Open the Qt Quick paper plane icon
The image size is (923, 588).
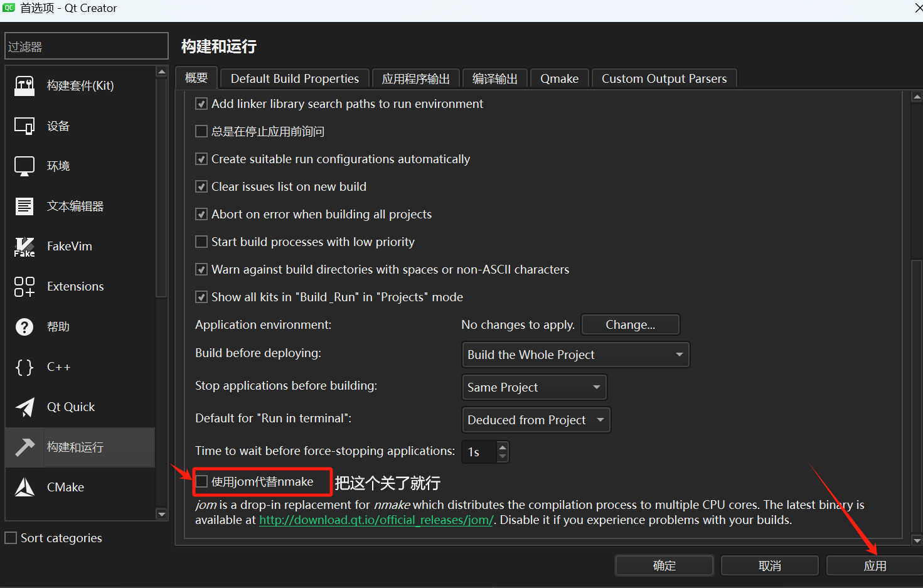24,407
